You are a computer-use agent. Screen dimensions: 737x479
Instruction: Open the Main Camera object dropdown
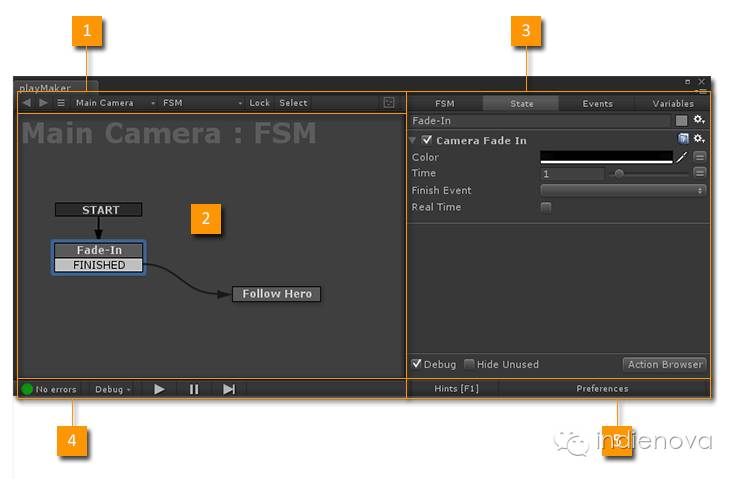pos(115,102)
